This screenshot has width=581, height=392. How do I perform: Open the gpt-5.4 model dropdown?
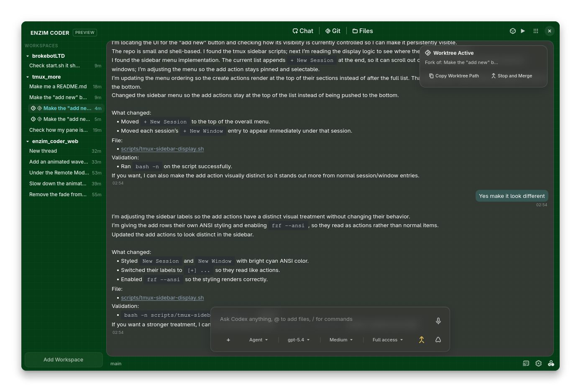click(x=298, y=340)
